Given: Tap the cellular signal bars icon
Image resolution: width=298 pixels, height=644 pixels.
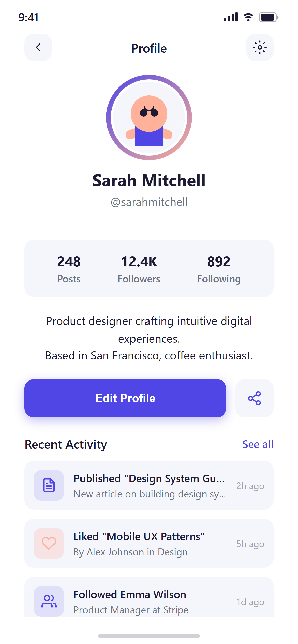Looking at the screenshot, I should 231,17.
